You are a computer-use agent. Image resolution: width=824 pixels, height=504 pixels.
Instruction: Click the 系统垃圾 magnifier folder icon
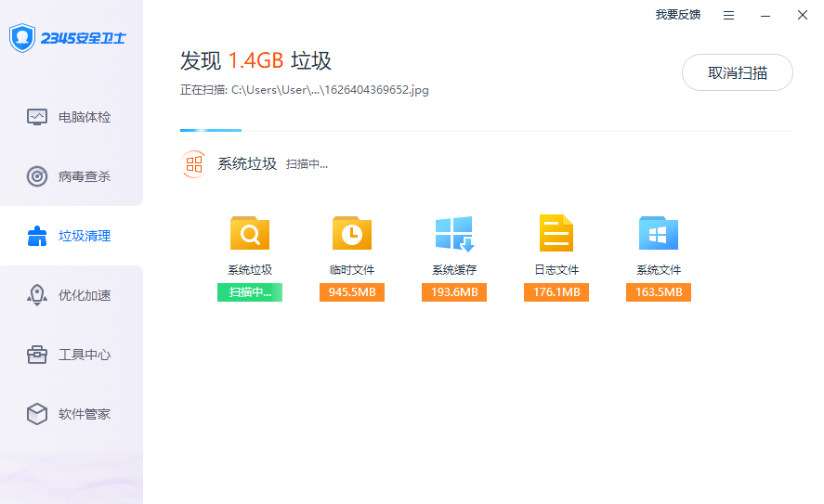click(x=250, y=234)
